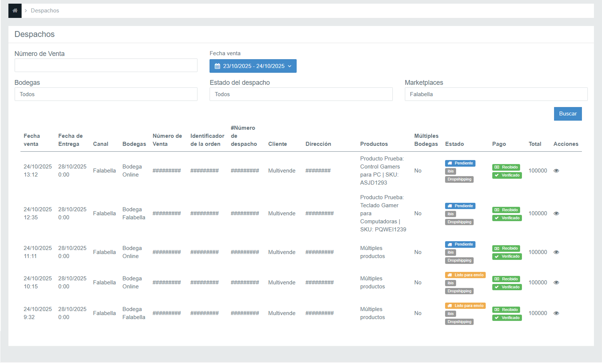
Task: Click eye icon for the 11:11 order
Action: 556,252
